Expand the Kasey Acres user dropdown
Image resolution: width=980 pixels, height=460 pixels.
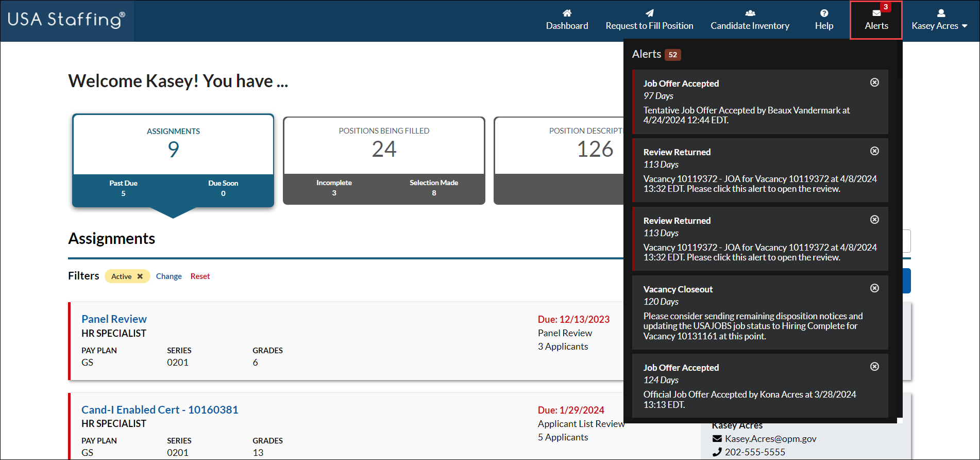point(939,20)
